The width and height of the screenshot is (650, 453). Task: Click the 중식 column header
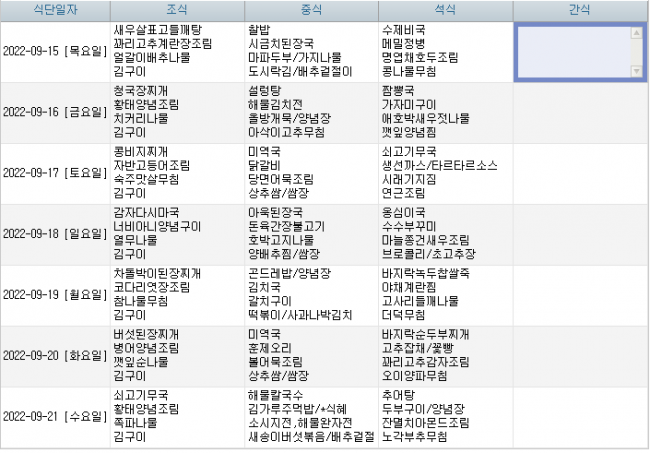click(310, 10)
